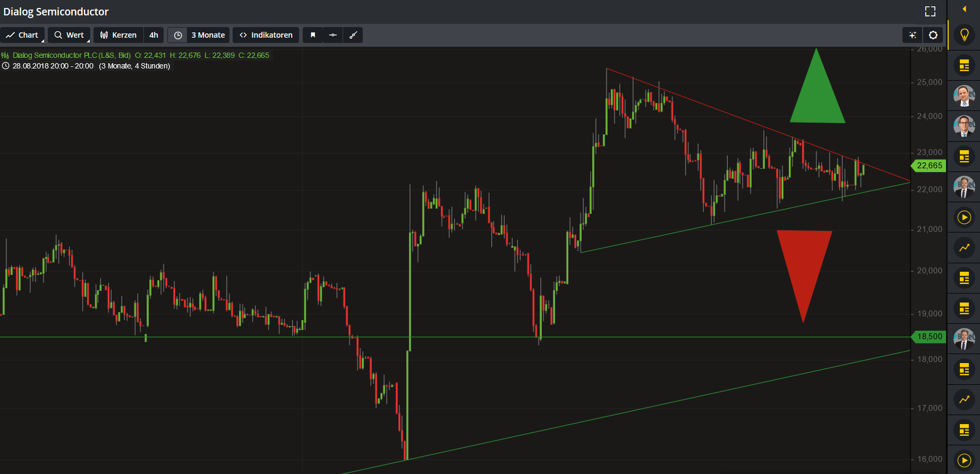980x474 pixels.
Task: Collapse the right sidebar with the arrow
Action: (x=964, y=9)
